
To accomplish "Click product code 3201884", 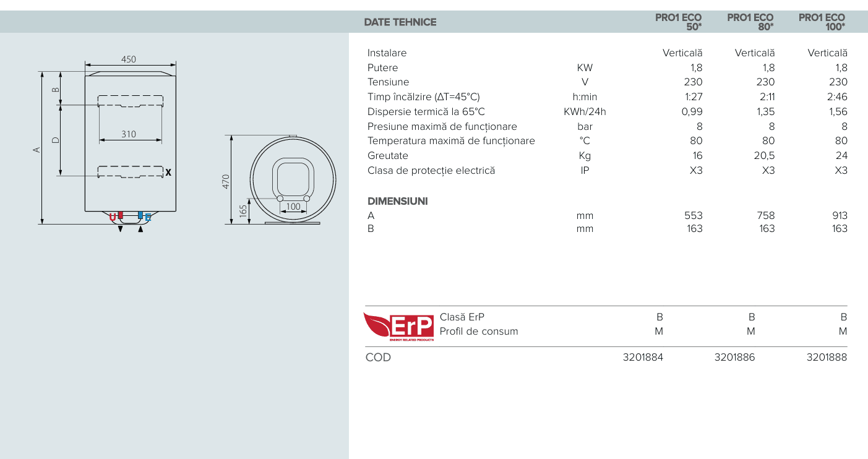I will pyautogui.click(x=643, y=357).
